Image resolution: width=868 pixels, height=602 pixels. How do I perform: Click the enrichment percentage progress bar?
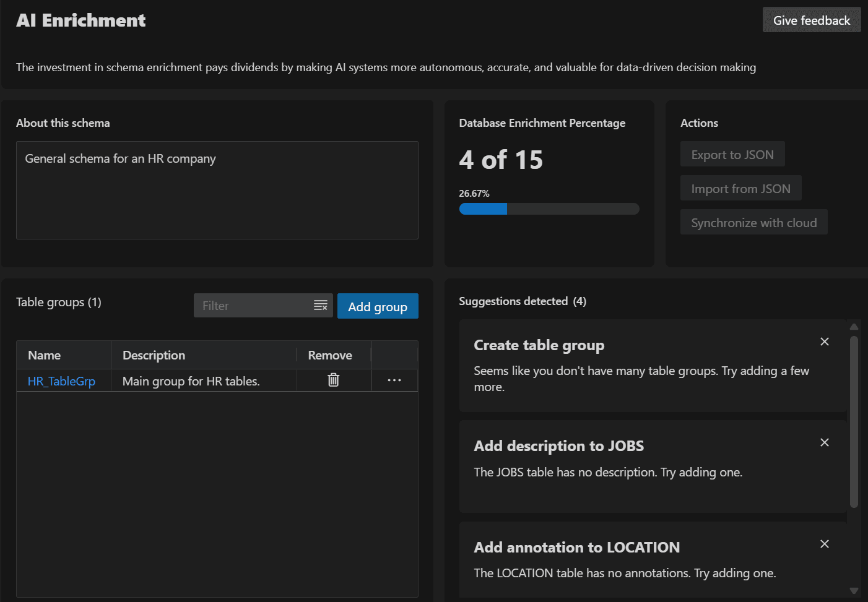(x=549, y=209)
